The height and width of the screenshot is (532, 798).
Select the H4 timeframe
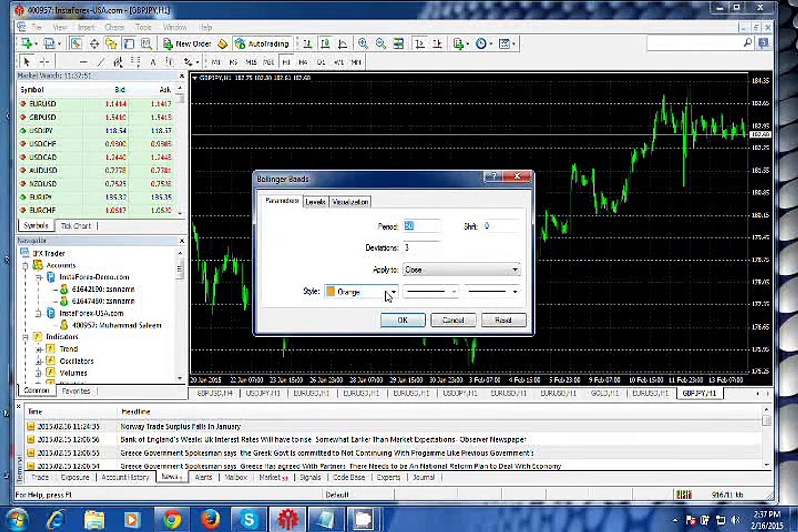point(303,62)
